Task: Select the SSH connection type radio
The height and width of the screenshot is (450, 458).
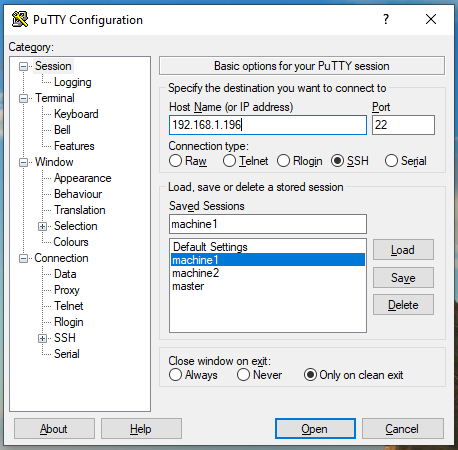Action: [x=337, y=161]
